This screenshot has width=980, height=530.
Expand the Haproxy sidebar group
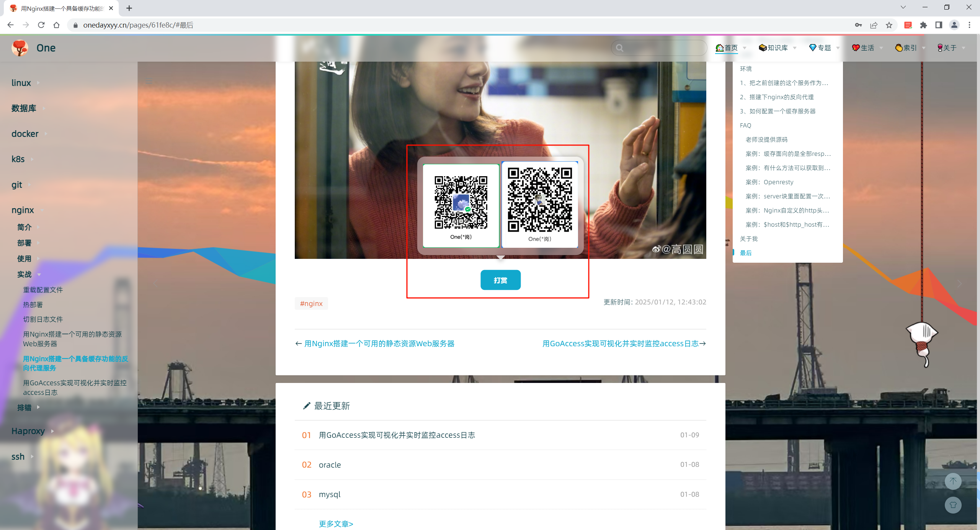(33, 431)
